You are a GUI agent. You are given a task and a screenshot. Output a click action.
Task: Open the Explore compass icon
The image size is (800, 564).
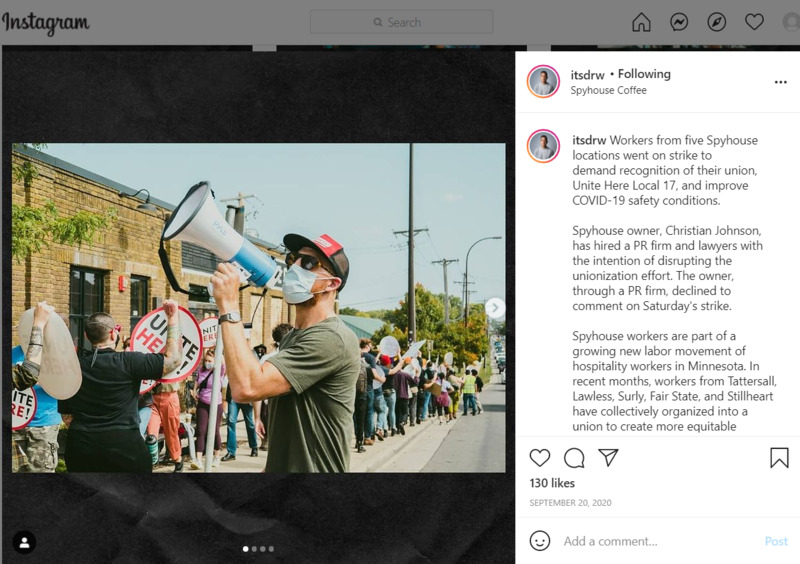click(x=717, y=22)
